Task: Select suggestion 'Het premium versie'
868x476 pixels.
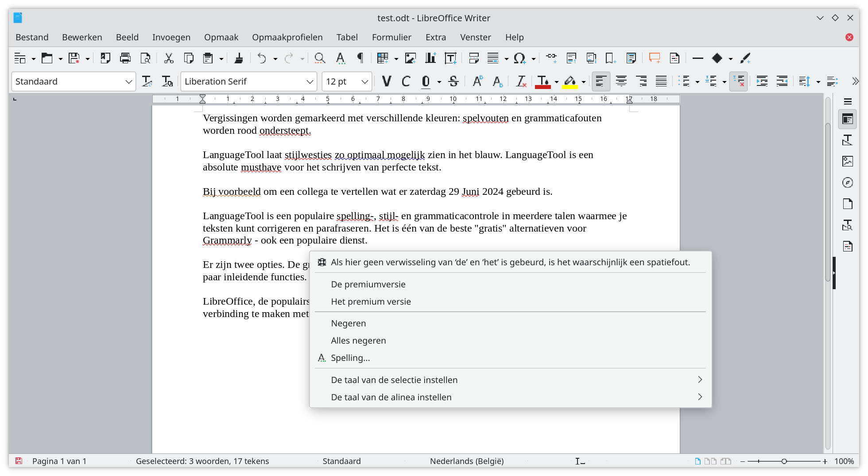Action: point(510,302)
